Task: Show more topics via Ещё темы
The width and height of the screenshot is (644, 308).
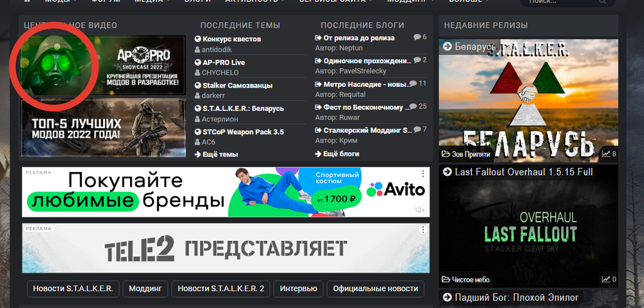Action: (220, 155)
